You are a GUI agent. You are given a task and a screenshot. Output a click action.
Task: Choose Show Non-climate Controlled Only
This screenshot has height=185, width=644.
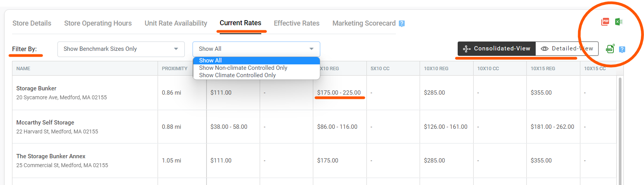tap(256, 68)
